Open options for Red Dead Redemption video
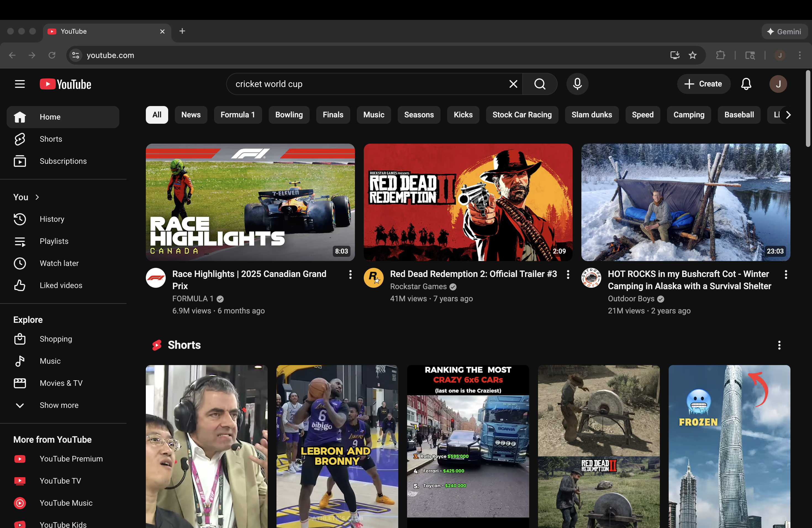Viewport: 812px width, 528px height. [568, 274]
